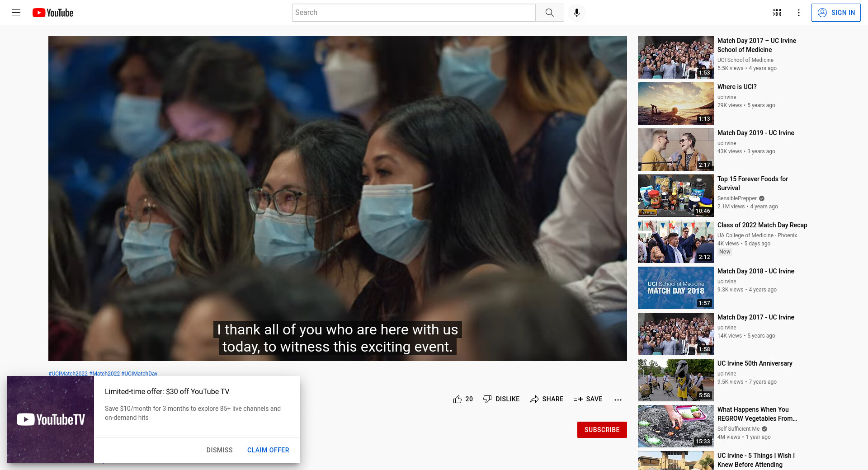Open Top 15 Forever Foods thumbnail
The image size is (868, 470).
tap(675, 196)
